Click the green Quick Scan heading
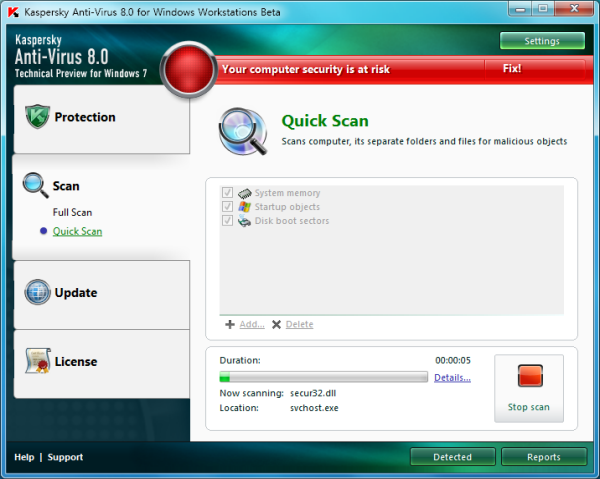The height and width of the screenshot is (479, 600). 325,121
